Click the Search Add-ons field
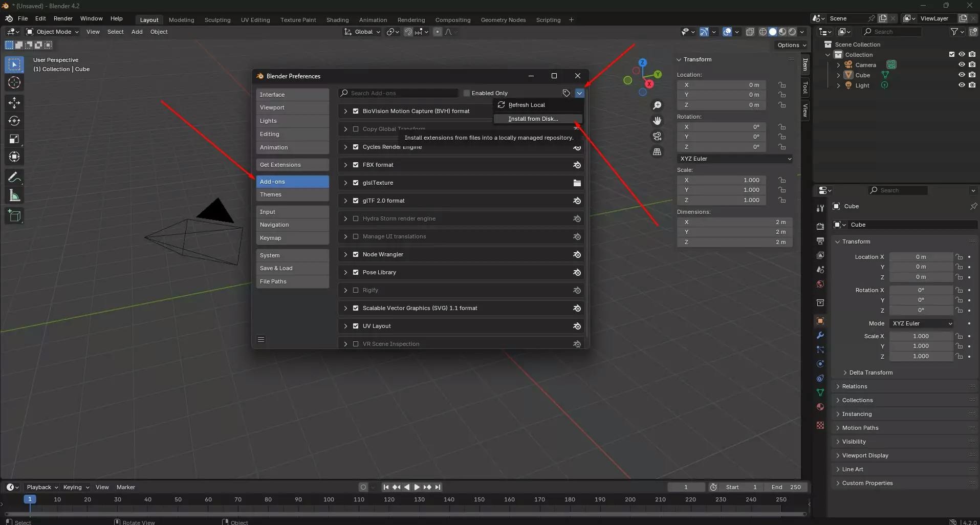The width and height of the screenshot is (980, 525). tap(398, 93)
